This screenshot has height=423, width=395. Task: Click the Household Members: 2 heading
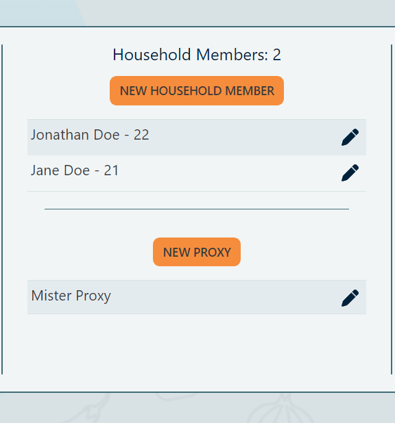pyautogui.click(x=197, y=55)
